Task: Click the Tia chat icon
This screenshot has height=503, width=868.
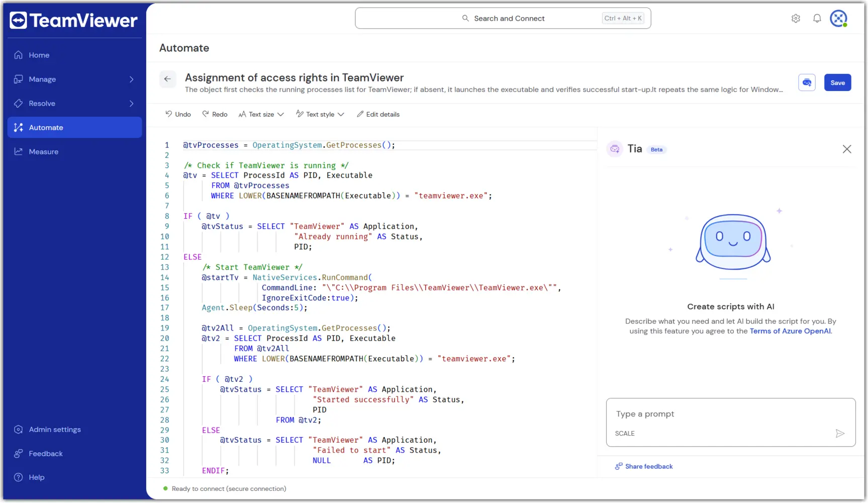Action: coord(615,149)
